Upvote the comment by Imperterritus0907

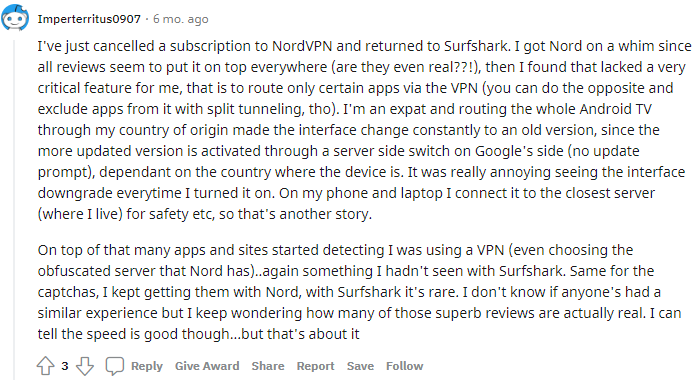tap(45, 366)
